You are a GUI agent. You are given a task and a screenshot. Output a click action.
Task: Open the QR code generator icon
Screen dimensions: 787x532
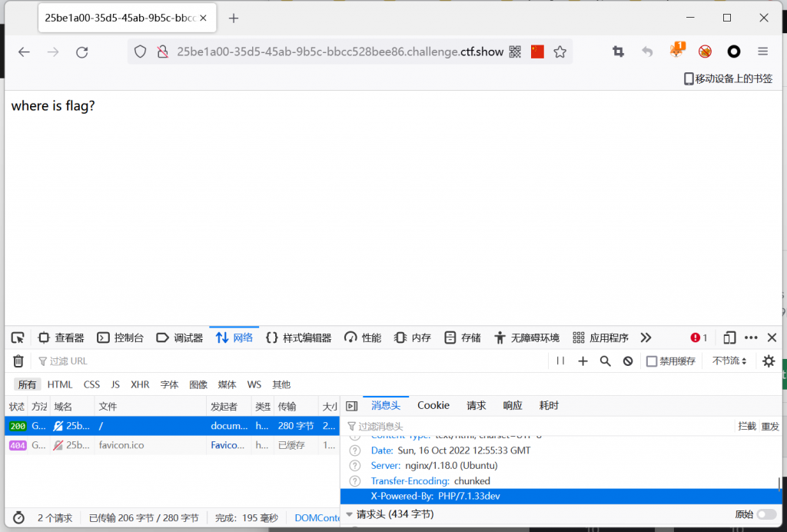pyautogui.click(x=515, y=52)
